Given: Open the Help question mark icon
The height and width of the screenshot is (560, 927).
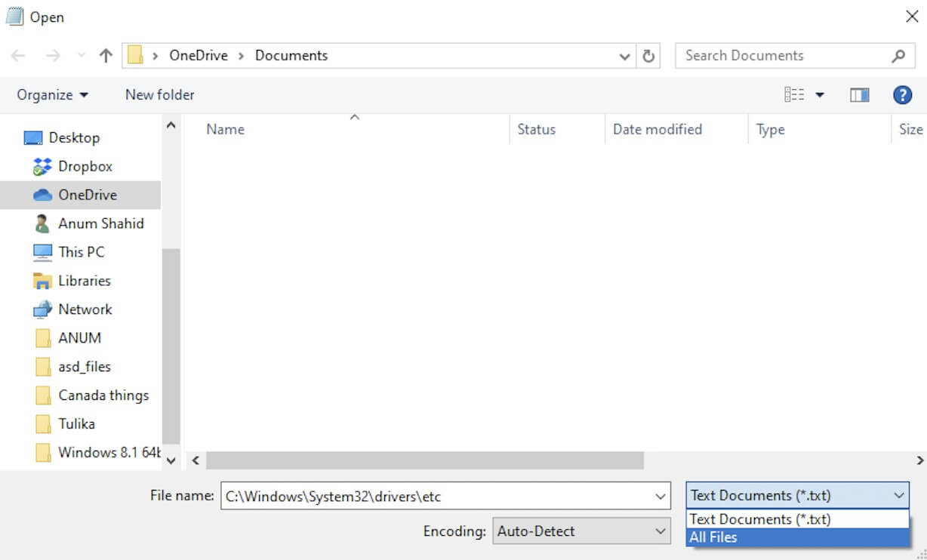Looking at the screenshot, I should [902, 94].
